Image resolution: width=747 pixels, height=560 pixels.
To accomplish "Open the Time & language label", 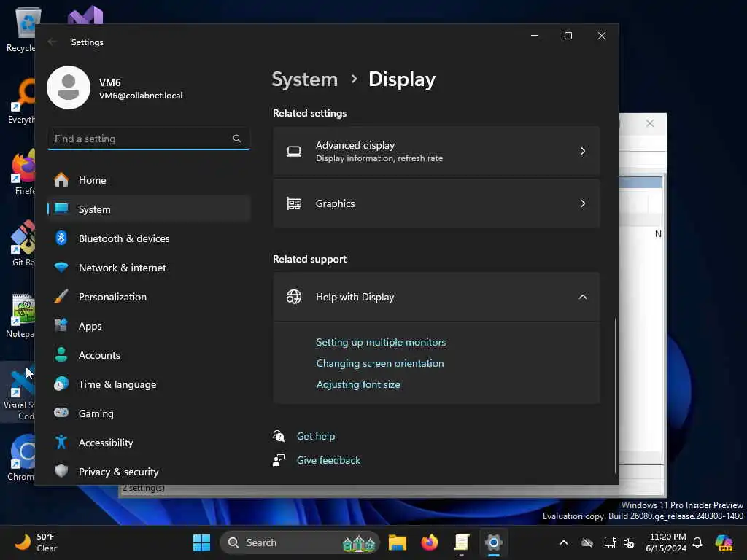I will tap(117, 384).
